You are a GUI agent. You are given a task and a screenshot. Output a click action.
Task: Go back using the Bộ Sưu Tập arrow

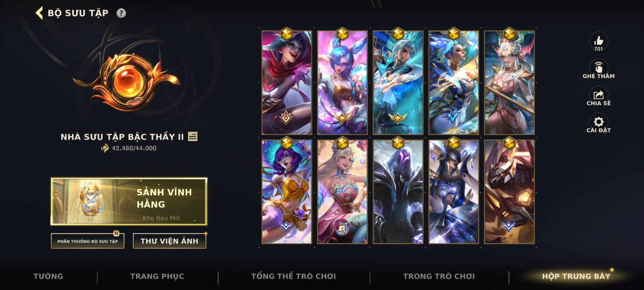click(39, 13)
